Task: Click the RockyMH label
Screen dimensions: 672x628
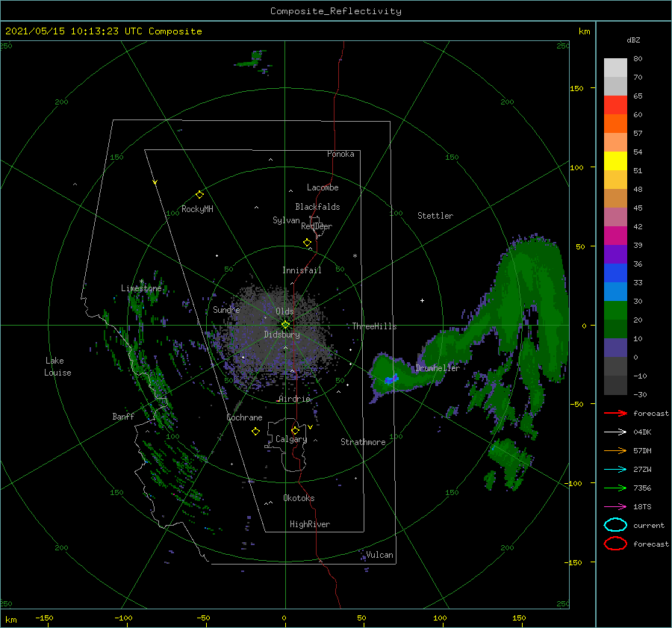Action: pyautogui.click(x=197, y=209)
